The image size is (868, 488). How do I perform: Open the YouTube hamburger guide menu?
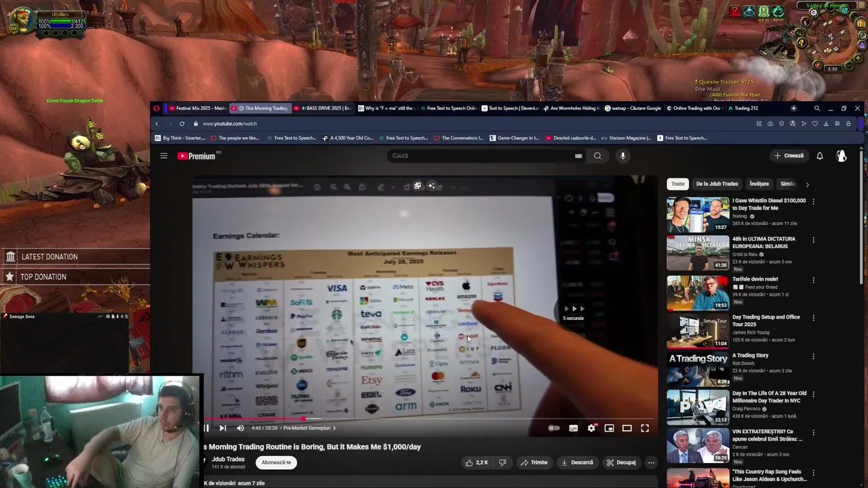[163, 156]
